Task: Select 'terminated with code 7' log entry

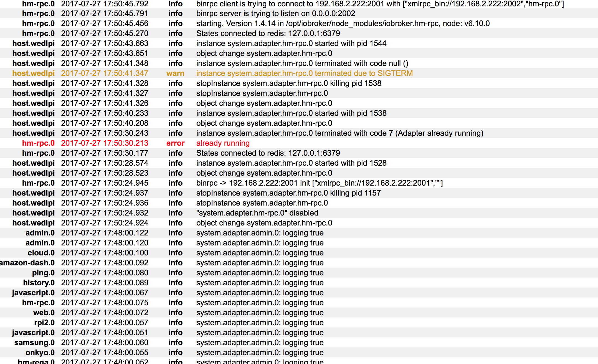Action: pos(339,133)
